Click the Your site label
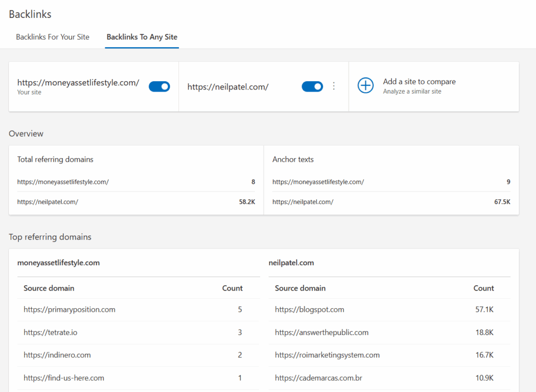 29,92
